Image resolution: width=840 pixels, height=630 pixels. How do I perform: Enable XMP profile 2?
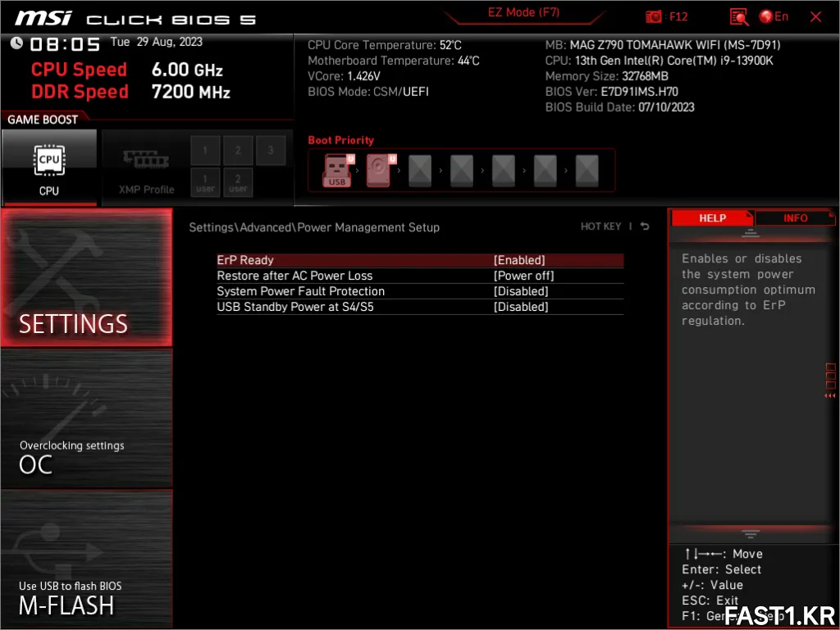[238, 150]
